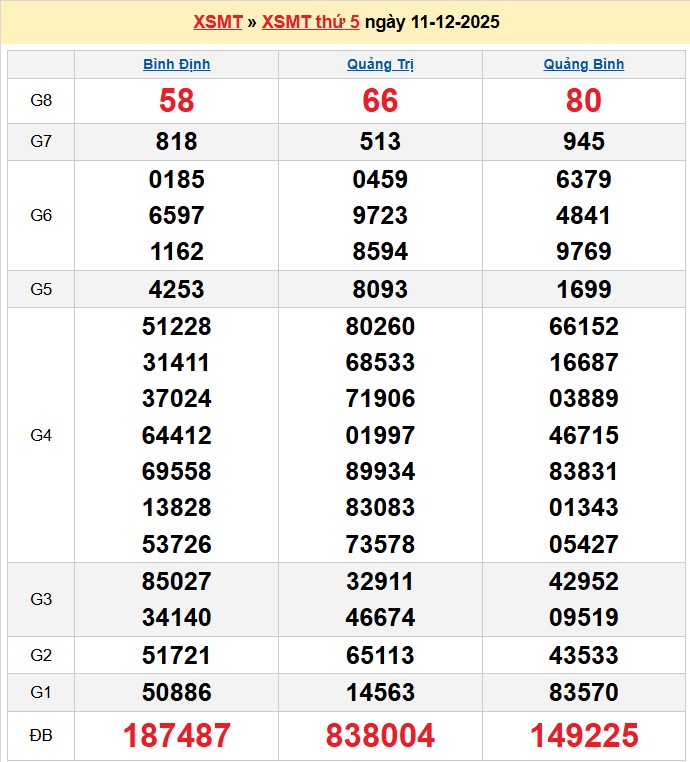Screen dimensions: 690x762
Task: Click the G5 number 8093
Action: coord(380,289)
